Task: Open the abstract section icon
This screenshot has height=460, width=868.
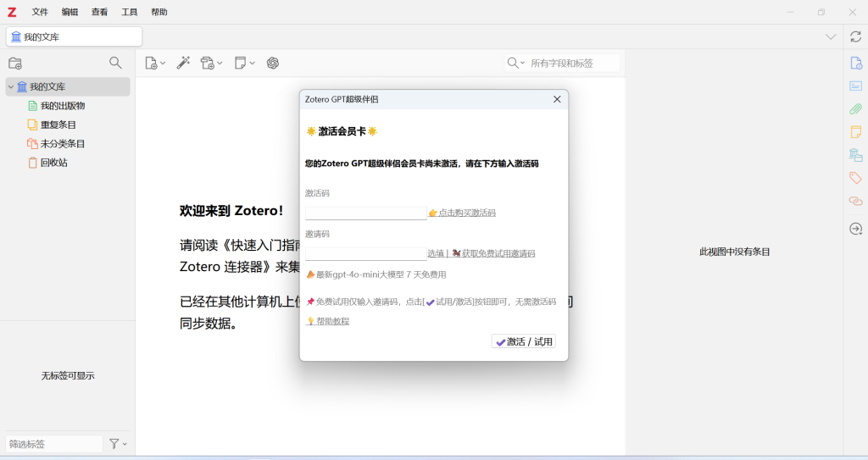Action: coord(856,86)
